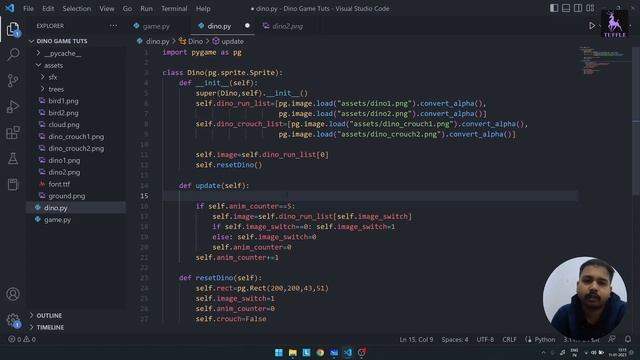Open font.ttf in explorer

pyautogui.click(x=59, y=184)
